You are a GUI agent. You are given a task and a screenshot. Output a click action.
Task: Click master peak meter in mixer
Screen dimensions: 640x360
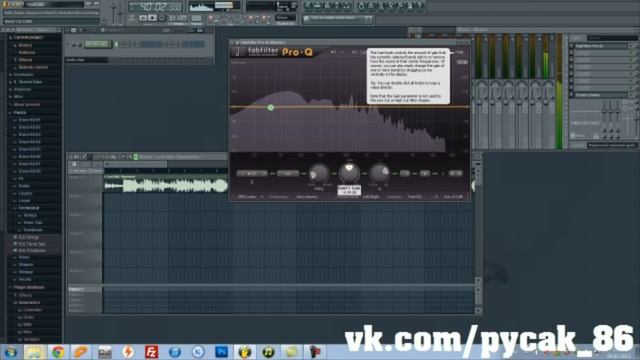coord(559,92)
